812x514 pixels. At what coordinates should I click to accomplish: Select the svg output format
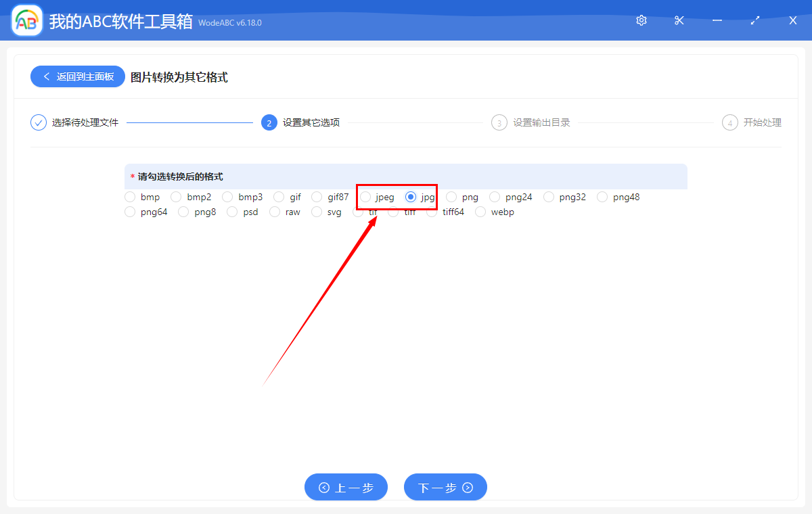click(315, 211)
